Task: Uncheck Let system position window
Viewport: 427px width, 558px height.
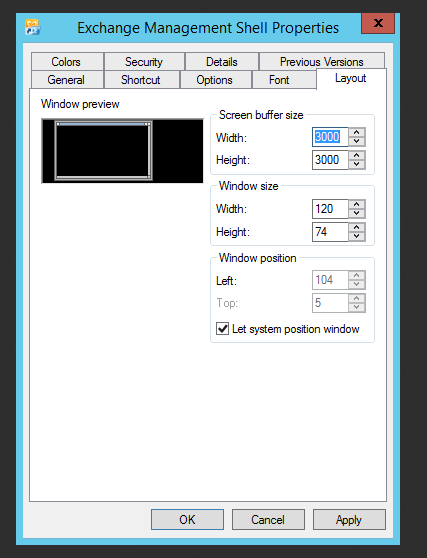Action: [x=222, y=328]
